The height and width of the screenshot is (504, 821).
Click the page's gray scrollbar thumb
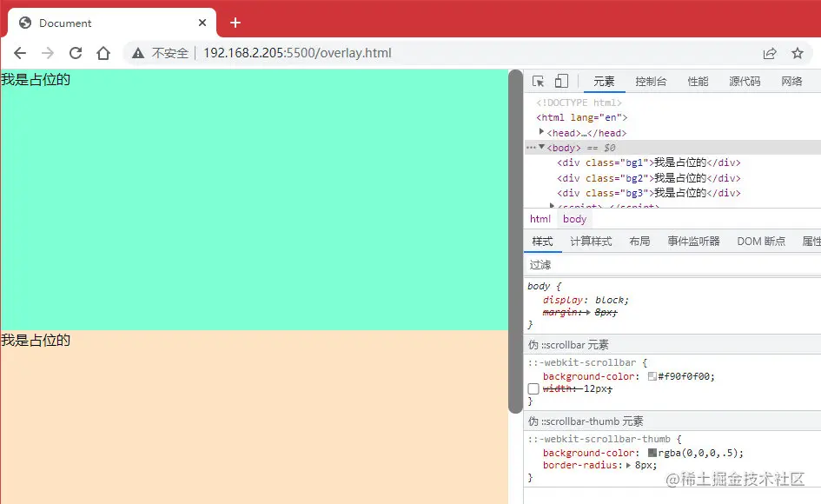[x=515, y=241]
